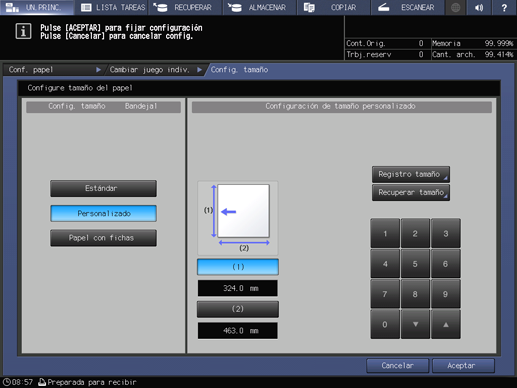Open help with the question mark icon
Viewport: 517px width, 388px height.
pyautogui.click(x=504, y=7)
